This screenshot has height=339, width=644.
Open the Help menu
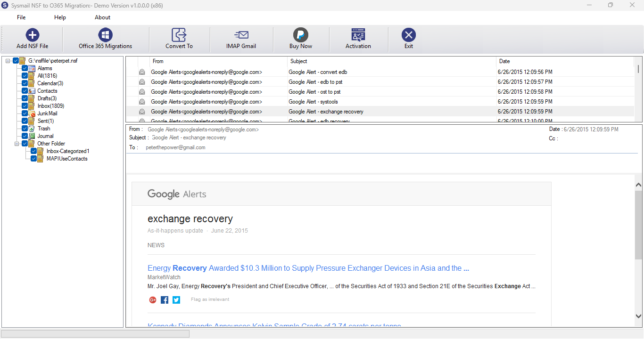60,17
